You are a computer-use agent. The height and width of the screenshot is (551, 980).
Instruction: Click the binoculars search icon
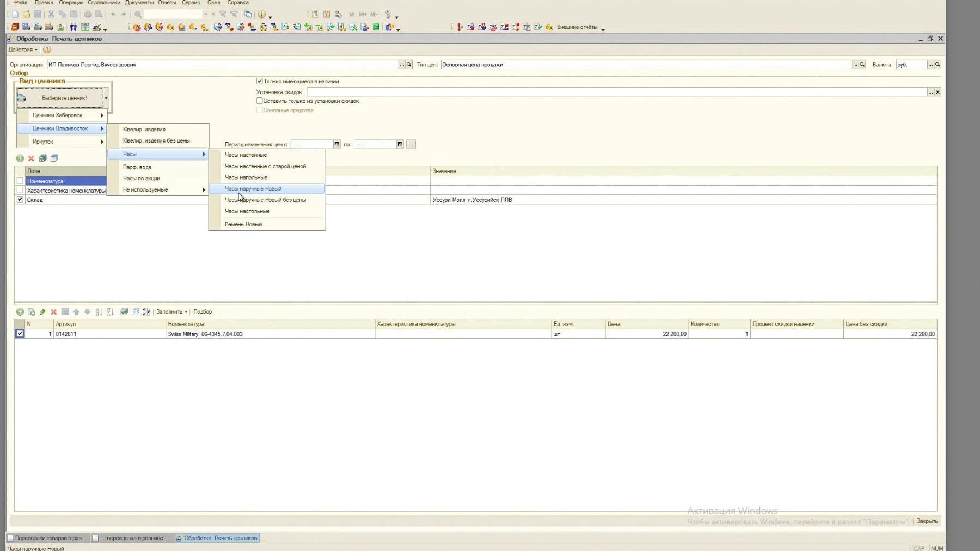tap(73, 27)
